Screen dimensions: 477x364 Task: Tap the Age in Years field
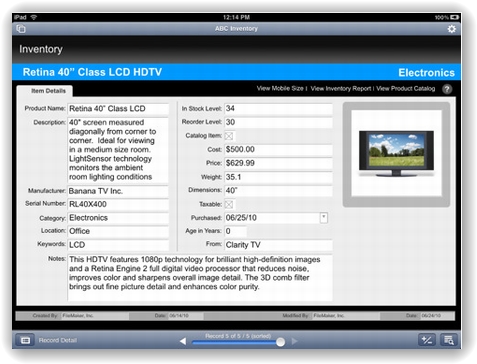(x=235, y=231)
